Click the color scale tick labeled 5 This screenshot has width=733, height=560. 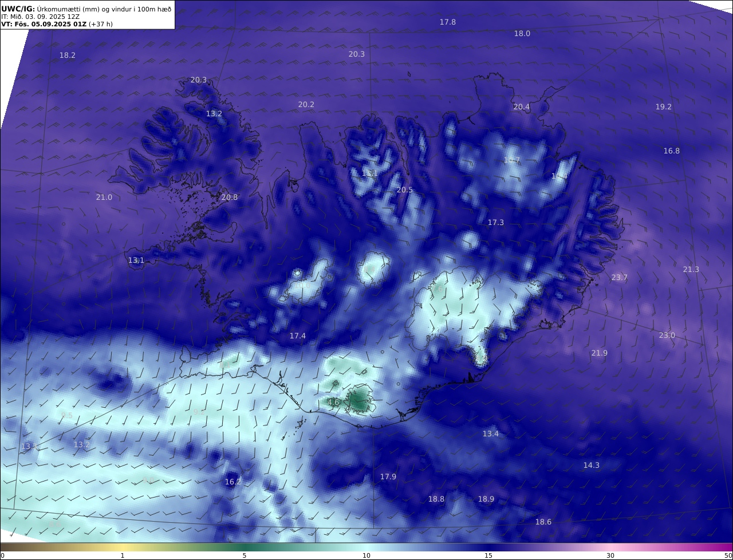click(245, 555)
